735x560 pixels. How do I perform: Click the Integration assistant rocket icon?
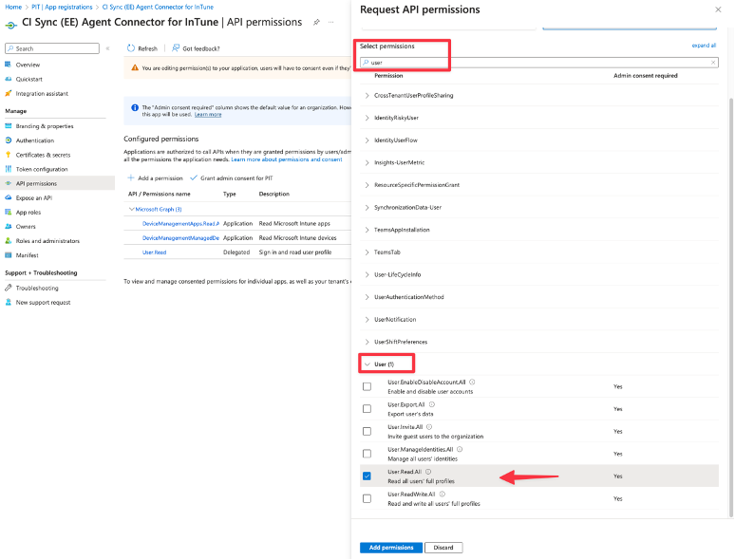[8, 93]
